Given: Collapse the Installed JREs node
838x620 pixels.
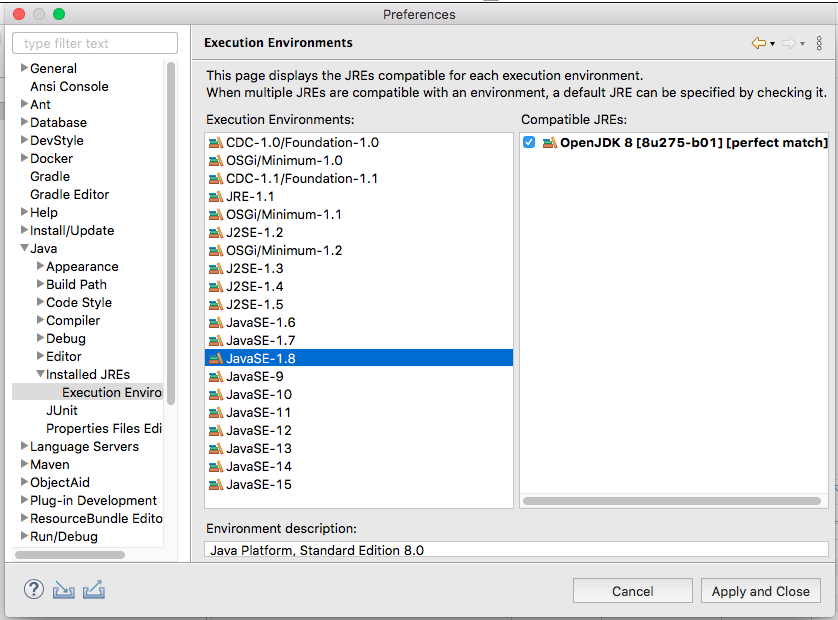Looking at the screenshot, I should [x=40, y=375].
